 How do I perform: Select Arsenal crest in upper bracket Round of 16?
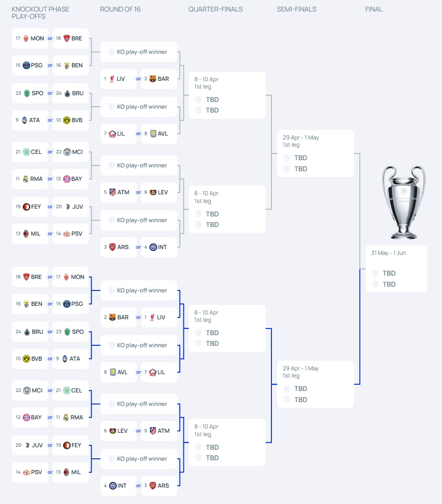(112, 247)
